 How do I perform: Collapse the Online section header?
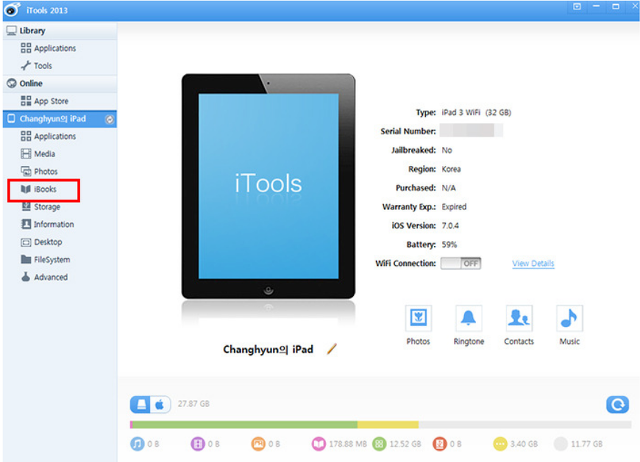click(60, 83)
